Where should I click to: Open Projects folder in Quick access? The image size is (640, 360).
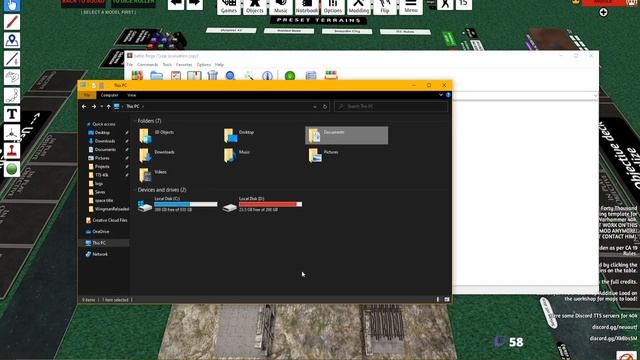coord(102,167)
